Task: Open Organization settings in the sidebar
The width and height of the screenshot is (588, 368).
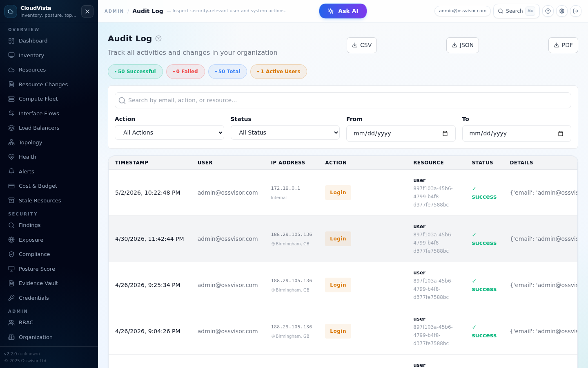Action: pyautogui.click(x=49, y=337)
